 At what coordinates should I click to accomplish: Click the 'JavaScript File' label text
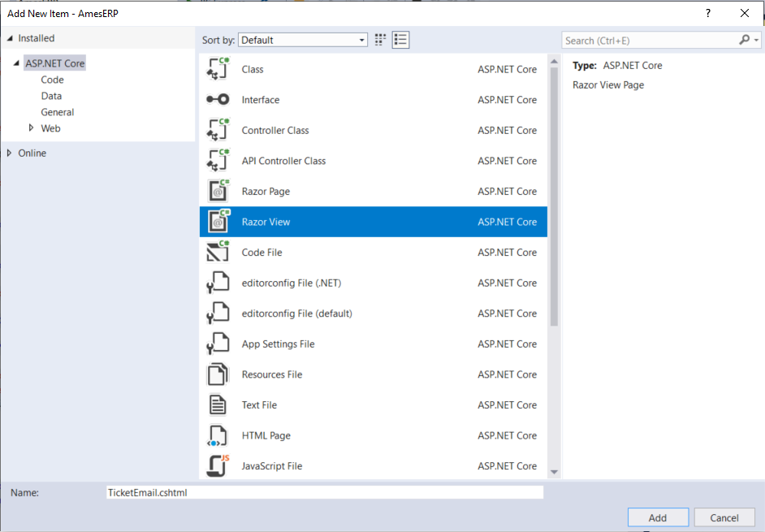[x=272, y=465]
